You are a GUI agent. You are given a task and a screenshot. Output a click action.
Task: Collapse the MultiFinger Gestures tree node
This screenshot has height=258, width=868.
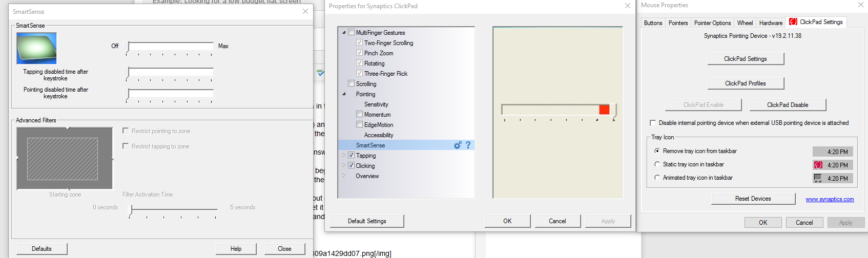pyautogui.click(x=344, y=32)
